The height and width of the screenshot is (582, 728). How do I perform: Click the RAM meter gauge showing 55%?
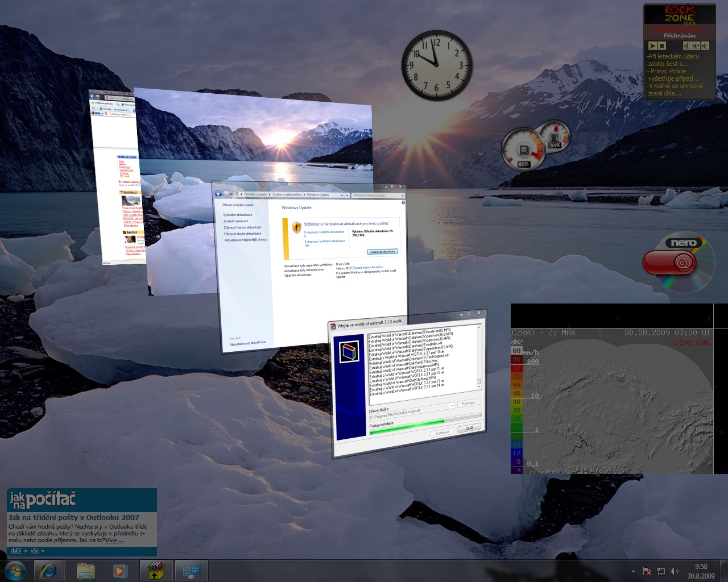[x=554, y=137]
